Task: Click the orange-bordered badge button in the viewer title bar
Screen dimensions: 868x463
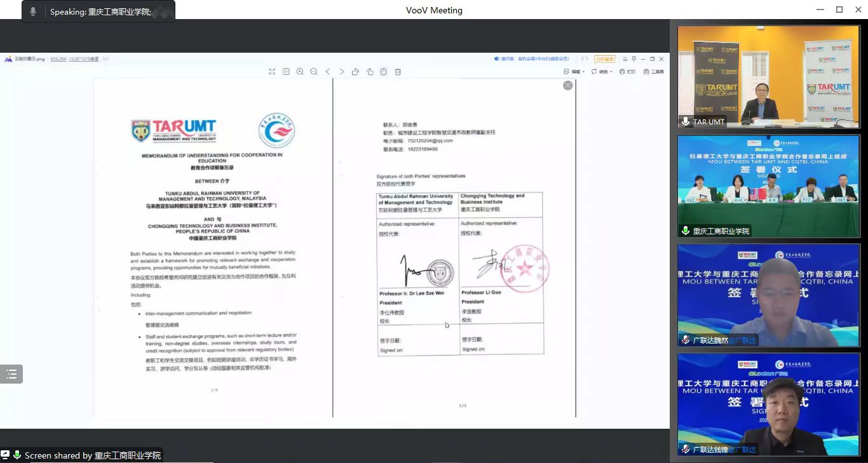Action: coord(604,59)
